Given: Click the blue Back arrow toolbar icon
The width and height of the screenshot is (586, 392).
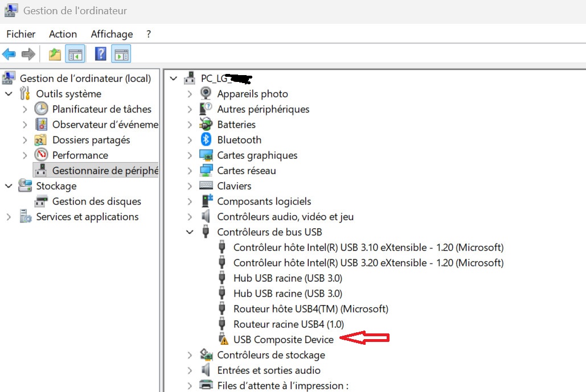Looking at the screenshot, I should [9, 55].
